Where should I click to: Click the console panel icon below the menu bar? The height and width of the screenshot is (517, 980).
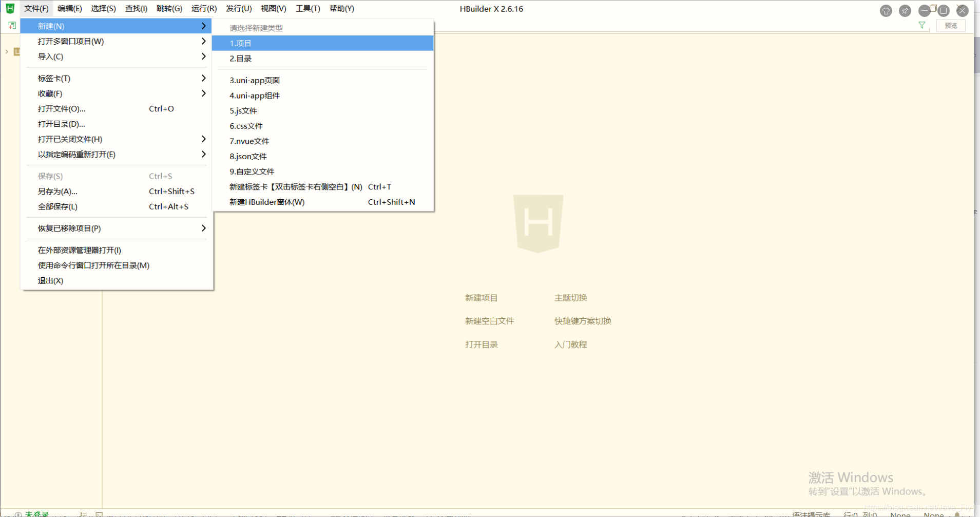pos(11,25)
